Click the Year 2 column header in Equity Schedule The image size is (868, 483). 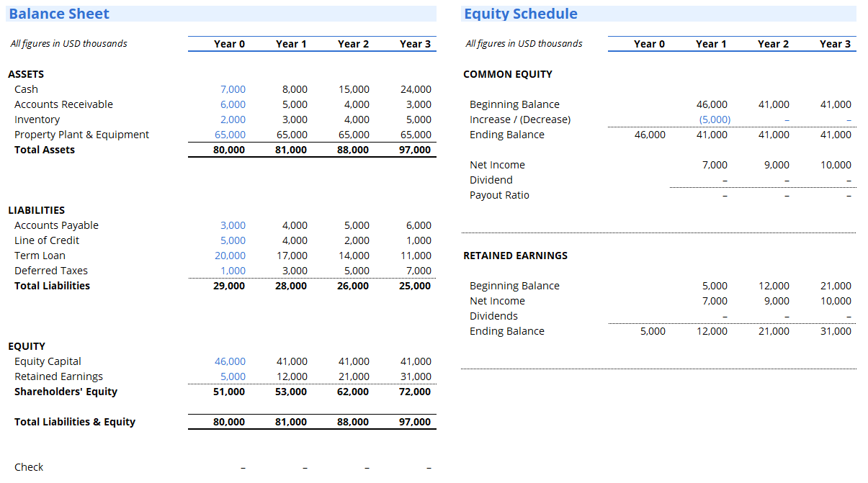point(773,44)
